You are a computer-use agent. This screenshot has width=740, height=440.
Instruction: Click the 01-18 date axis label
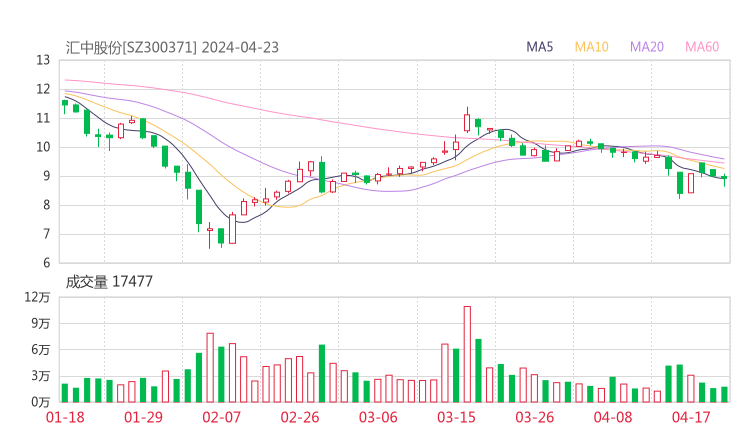65,417
